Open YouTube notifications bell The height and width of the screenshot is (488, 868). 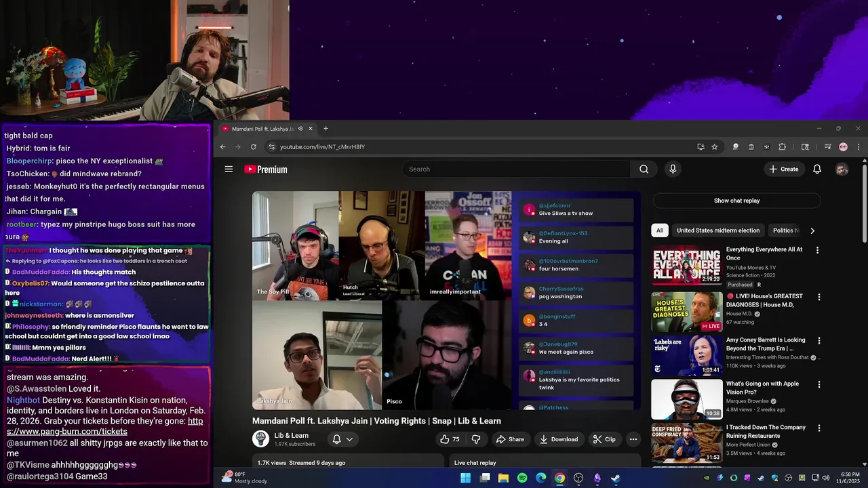coord(817,169)
